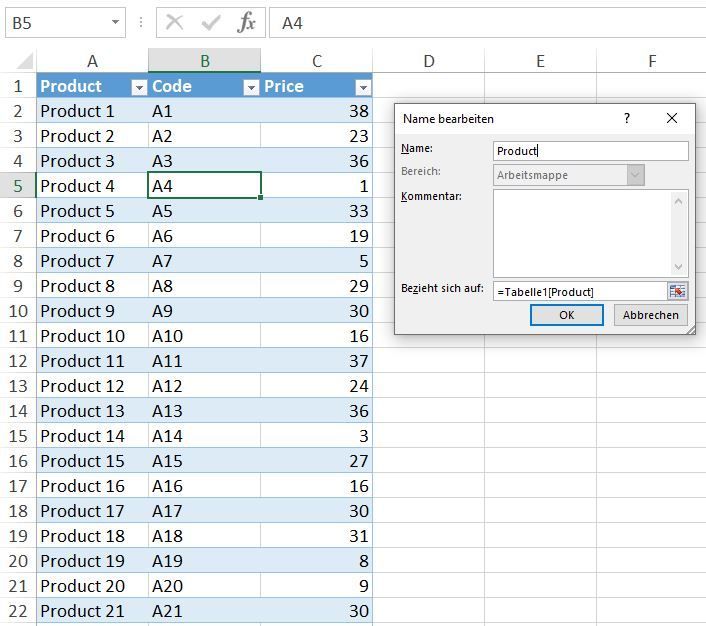
Task: Select row 22 header
Action: pyautogui.click(x=18, y=611)
